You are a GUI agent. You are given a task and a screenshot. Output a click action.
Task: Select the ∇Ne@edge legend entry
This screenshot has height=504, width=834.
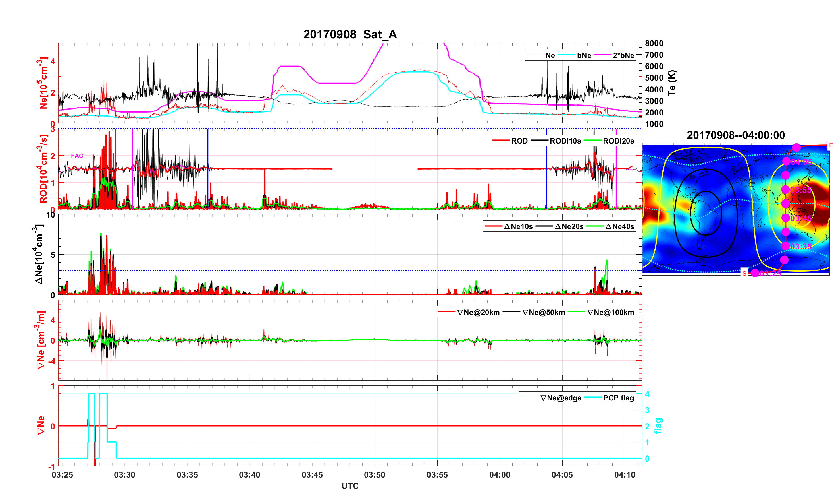coord(561,398)
